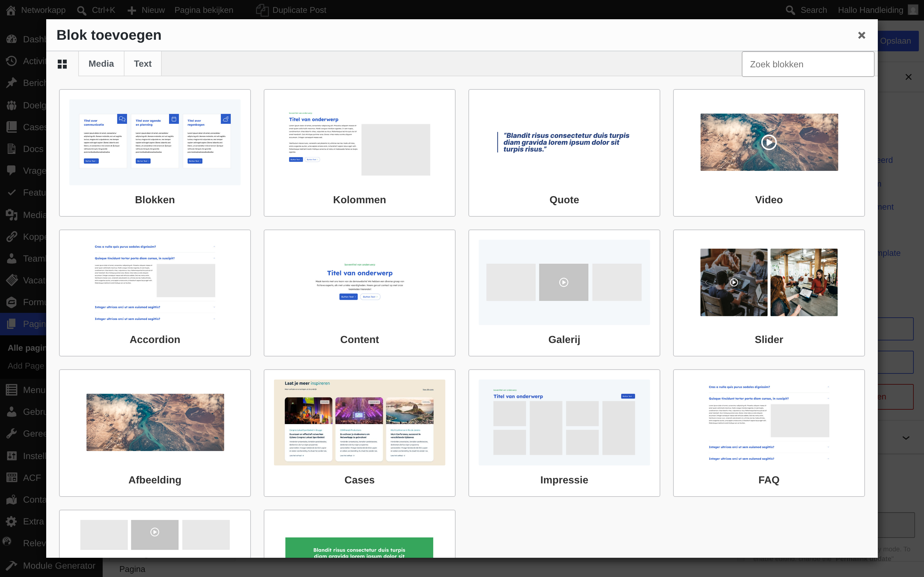924x577 pixels.
Task: Choose the Blokken block thumbnail
Action: (155, 142)
